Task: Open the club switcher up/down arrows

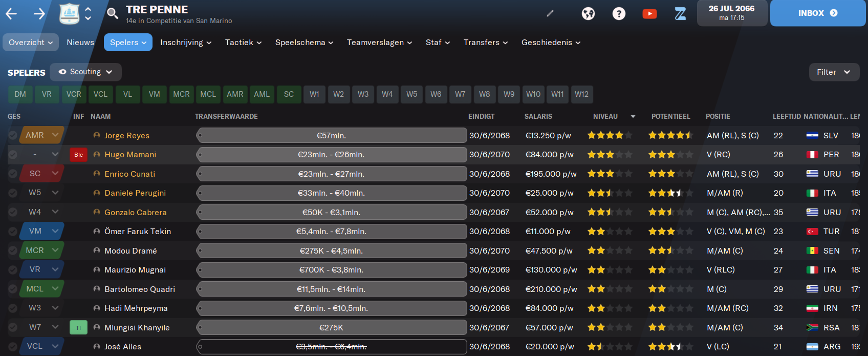Action: tap(88, 13)
